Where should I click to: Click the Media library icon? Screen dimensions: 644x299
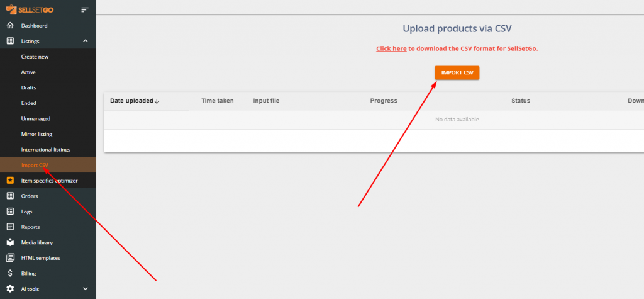coord(9,242)
